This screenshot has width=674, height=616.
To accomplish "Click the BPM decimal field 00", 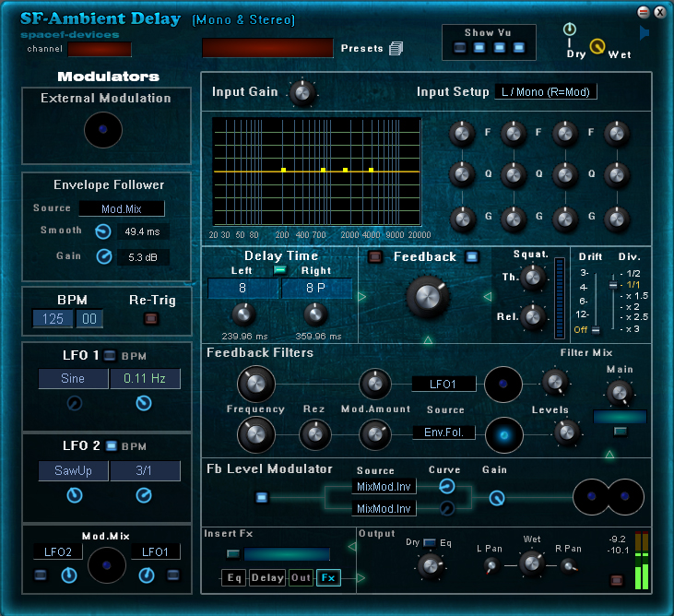I will pyautogui.click(x=89, y=318).
